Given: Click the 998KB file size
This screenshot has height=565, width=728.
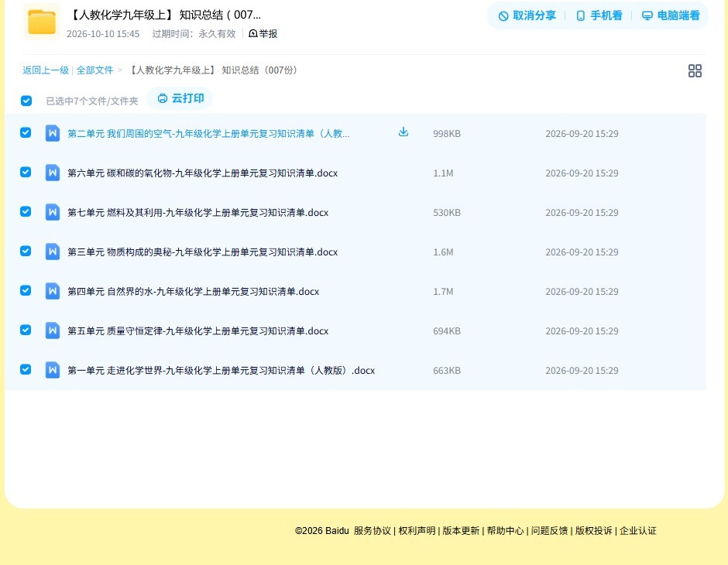Looking at the screenshot, I should pyautogui.click(x=447, y=134).
